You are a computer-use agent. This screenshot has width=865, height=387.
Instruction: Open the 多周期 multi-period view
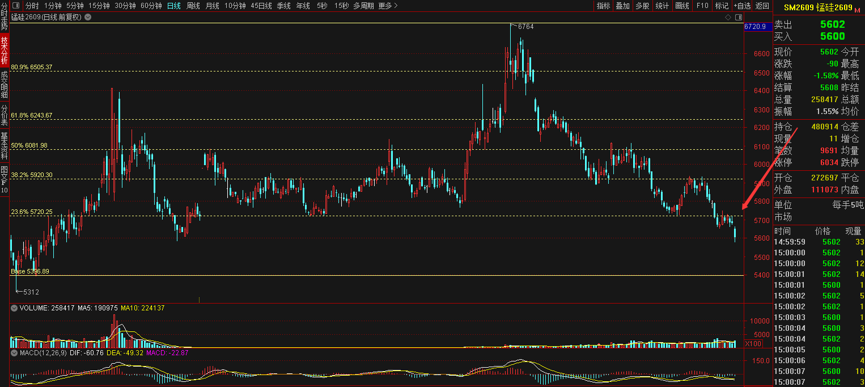[364, 6]
